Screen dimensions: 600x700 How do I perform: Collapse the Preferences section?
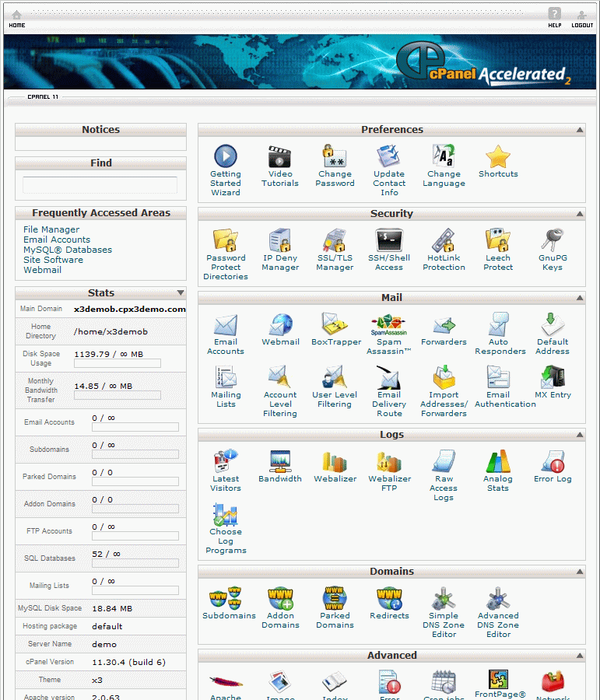point(579,131)
